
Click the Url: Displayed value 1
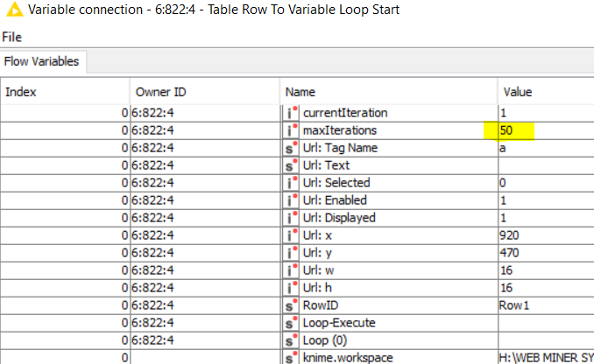pyautogui.click(x=503, y=218)
